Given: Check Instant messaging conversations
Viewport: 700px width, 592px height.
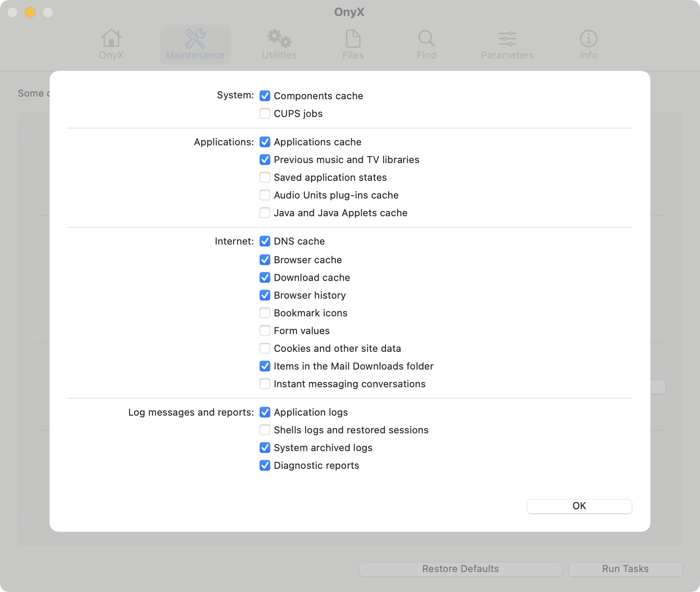Looking at the screenshot, I should click(265, 384).
